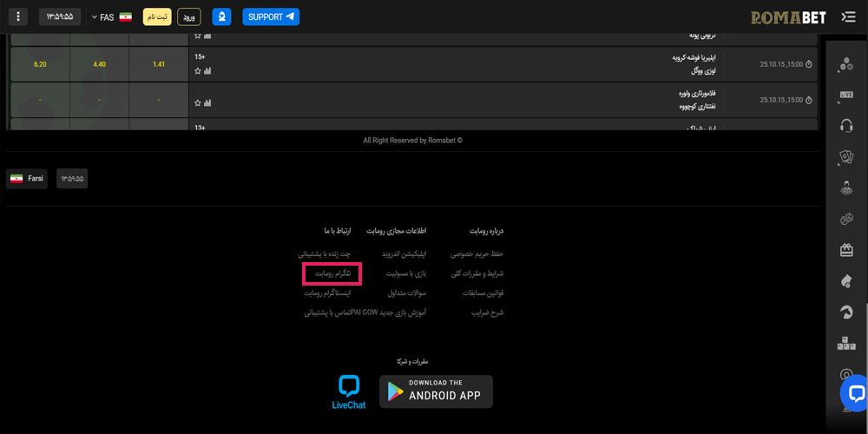868x434 pixels.
Task: Click the footer clock ۱۳:۵۹:۵۵
Action: 72,179
